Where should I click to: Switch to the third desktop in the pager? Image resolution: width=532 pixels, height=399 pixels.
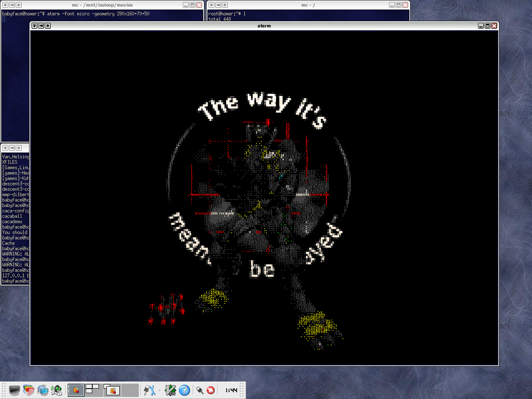(112, 390)
